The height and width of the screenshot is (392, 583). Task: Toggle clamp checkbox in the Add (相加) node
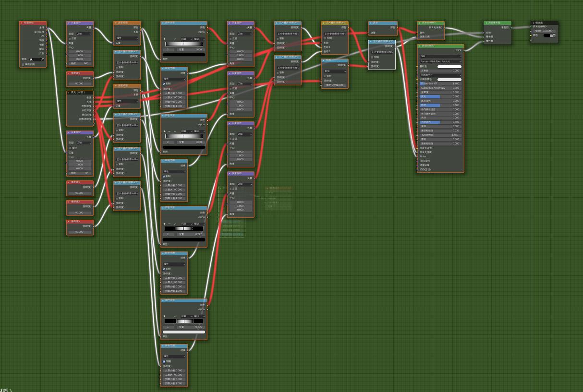(324, 76)
